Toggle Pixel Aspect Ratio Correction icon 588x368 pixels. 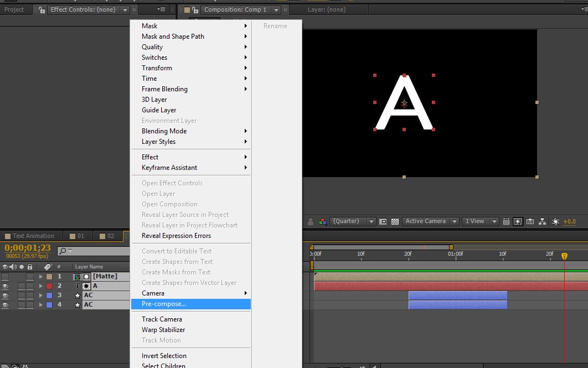[x=506, y=221]
